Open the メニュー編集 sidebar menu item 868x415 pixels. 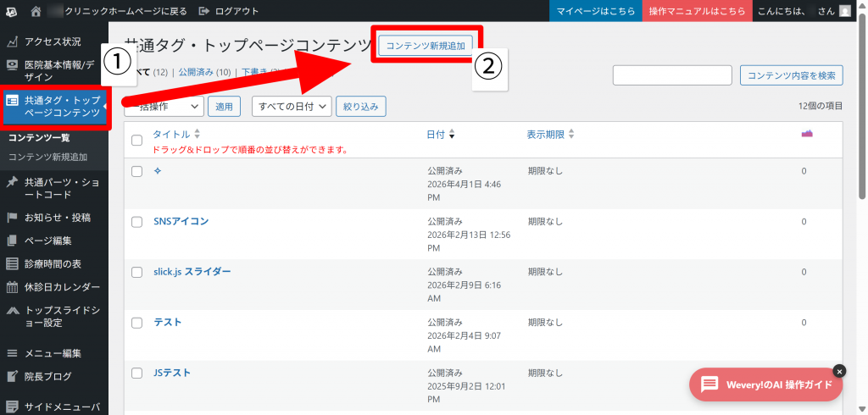(53, 353)
